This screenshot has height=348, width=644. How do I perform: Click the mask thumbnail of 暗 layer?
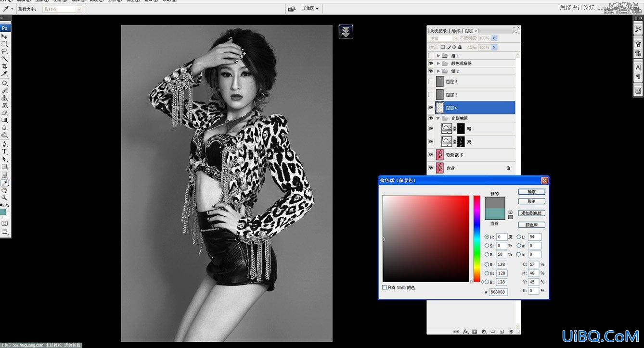point(462,129)
